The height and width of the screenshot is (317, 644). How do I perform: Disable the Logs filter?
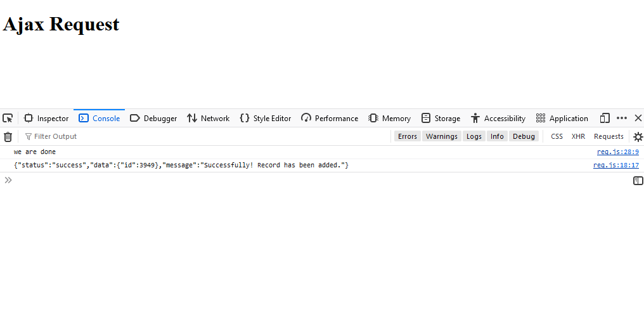474,136
